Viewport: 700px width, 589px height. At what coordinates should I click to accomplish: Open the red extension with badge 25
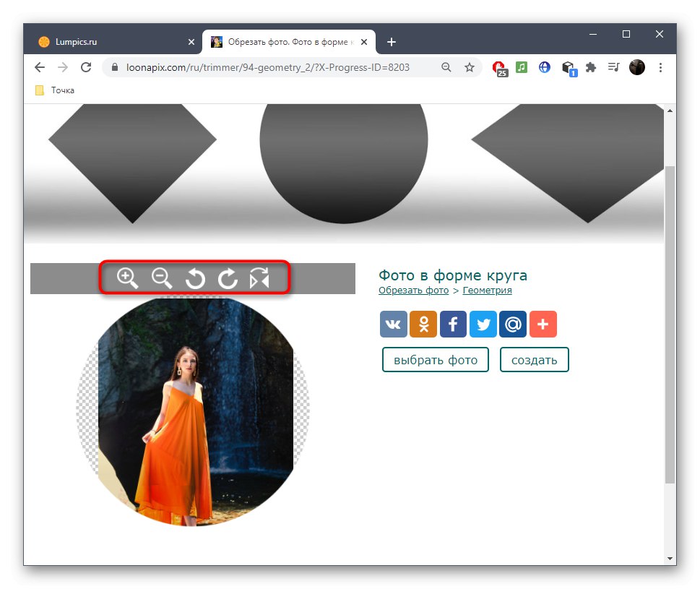(x=500, y=69)
